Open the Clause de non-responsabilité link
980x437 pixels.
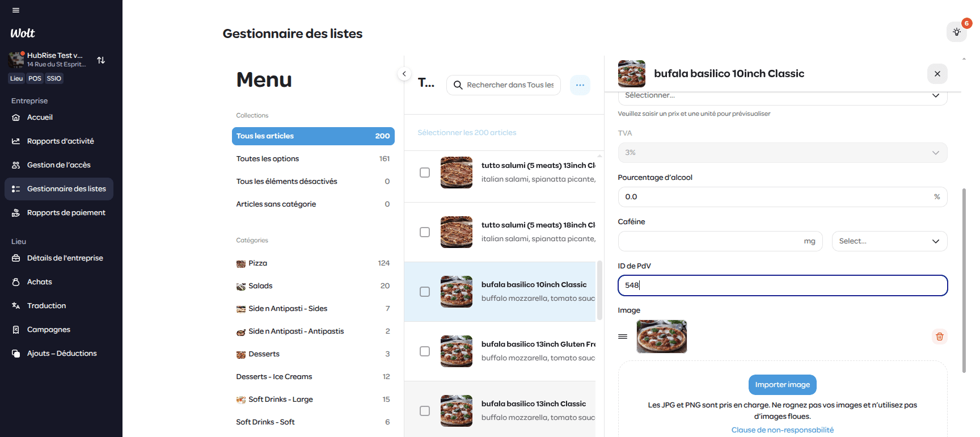[x=782, y=430]
